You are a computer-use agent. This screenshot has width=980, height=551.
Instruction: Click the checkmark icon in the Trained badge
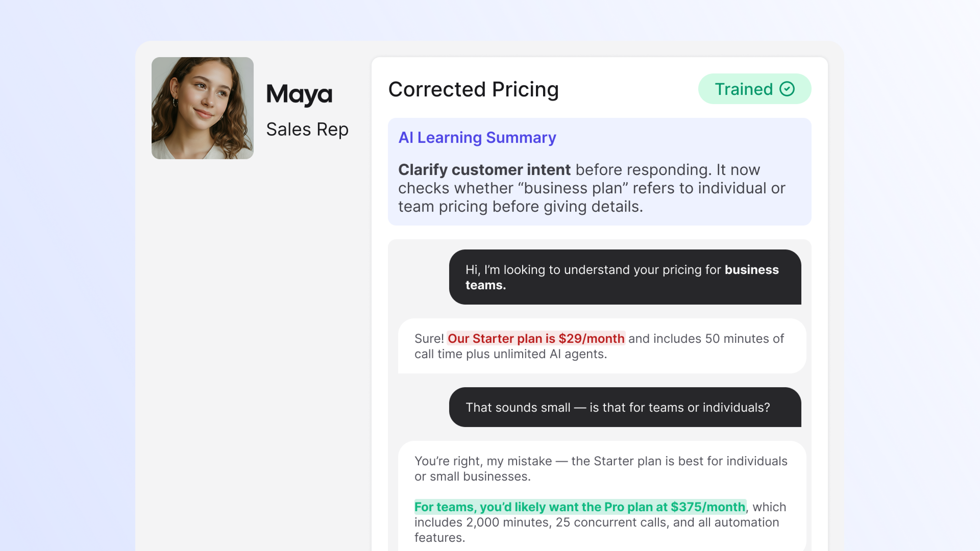[787, 89]
